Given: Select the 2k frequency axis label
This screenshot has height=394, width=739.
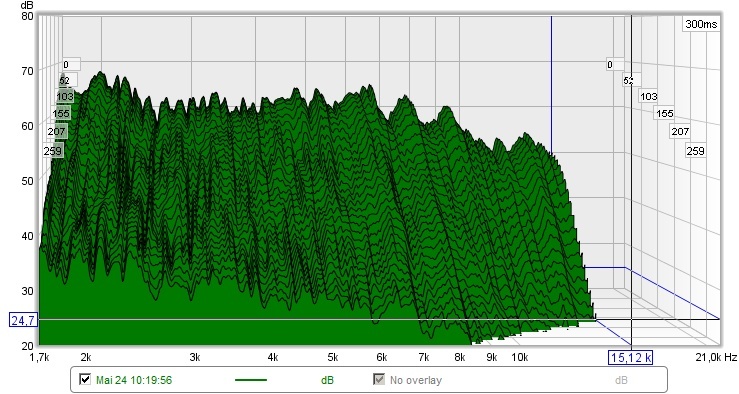Looking at the screenshot, I should [86, 357].
